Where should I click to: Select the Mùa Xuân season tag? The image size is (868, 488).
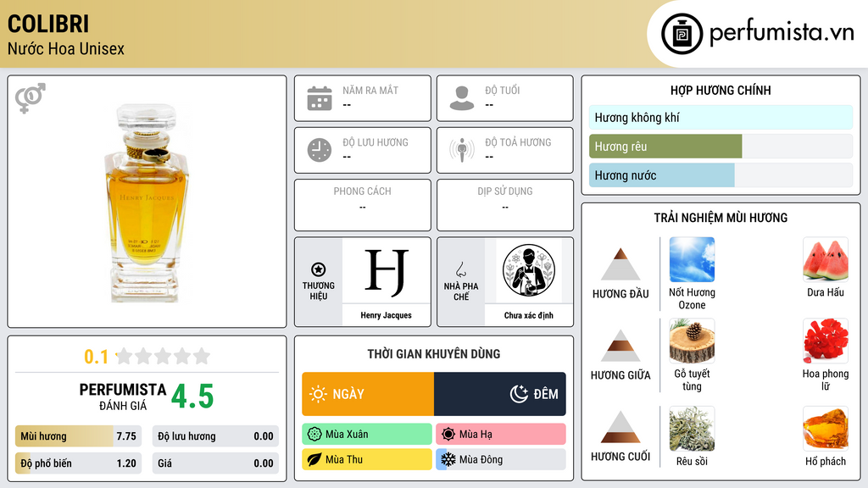(x=367, y=435)
